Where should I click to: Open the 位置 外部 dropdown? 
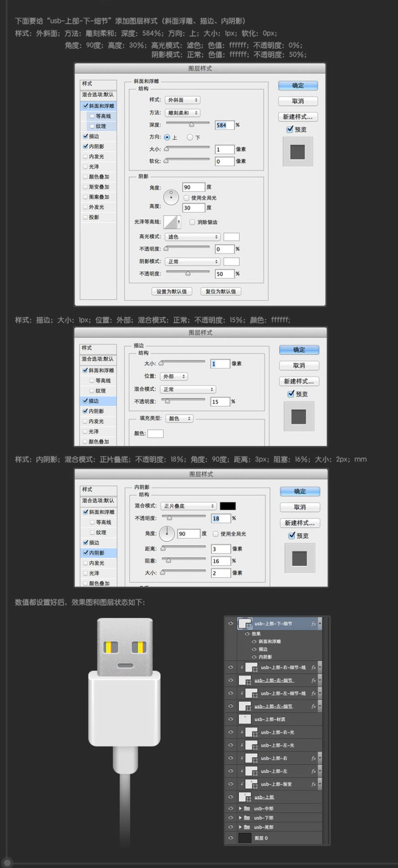[x=174, y=376]
